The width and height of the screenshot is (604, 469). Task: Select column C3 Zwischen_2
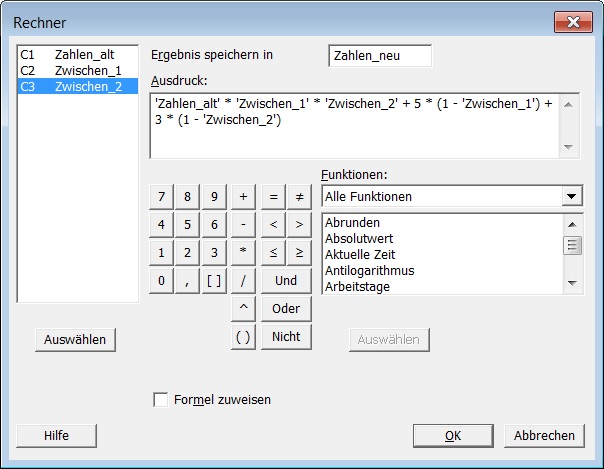point(78,86)
